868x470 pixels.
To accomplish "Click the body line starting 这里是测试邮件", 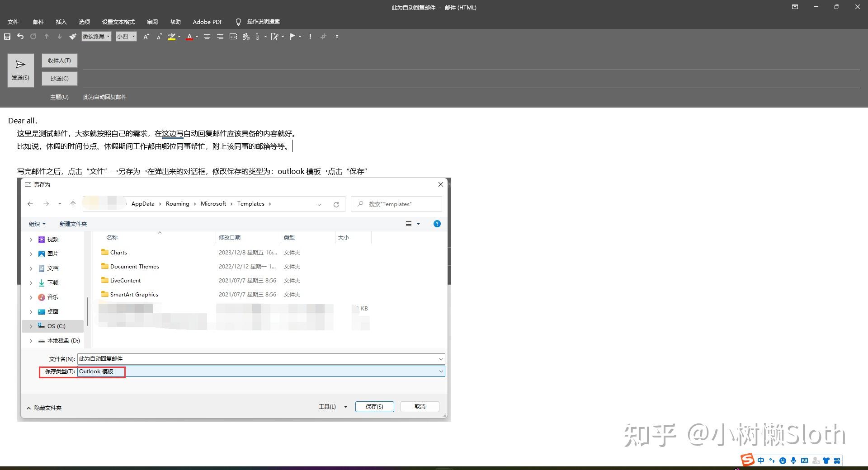I will 158,134.
